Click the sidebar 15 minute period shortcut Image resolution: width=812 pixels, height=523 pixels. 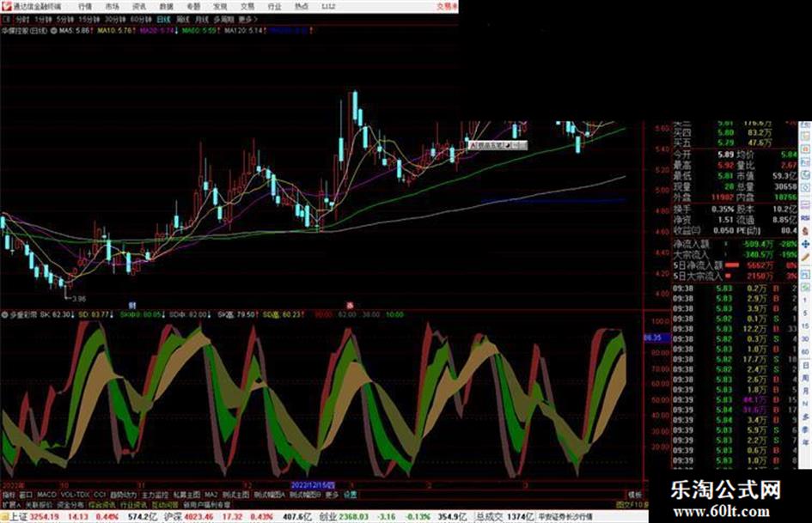click(805, 326)
